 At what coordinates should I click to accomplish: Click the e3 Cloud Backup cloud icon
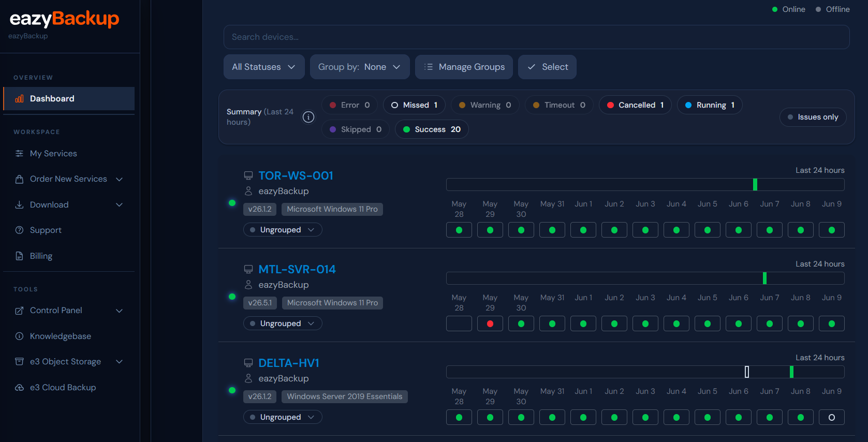pos(20,387)
